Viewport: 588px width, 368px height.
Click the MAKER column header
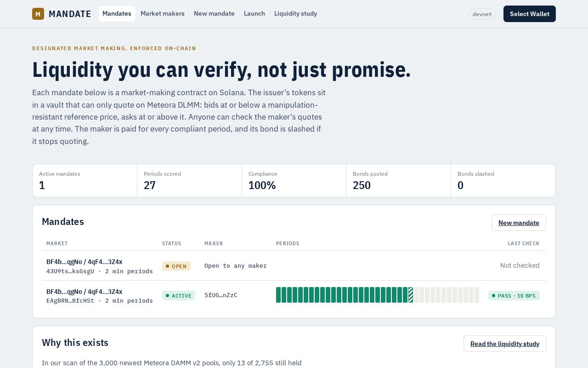coord(214,243)
